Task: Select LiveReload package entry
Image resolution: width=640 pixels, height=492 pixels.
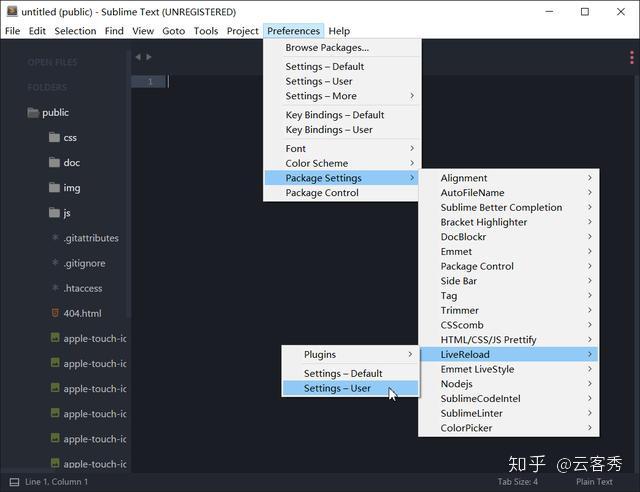Action: tap(509, 354)
